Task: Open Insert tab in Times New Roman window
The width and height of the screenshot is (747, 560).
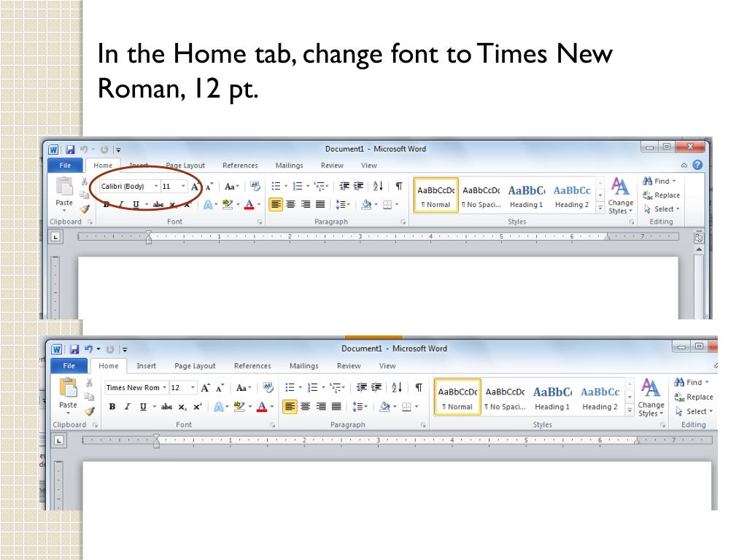Action: pos(146,366)
